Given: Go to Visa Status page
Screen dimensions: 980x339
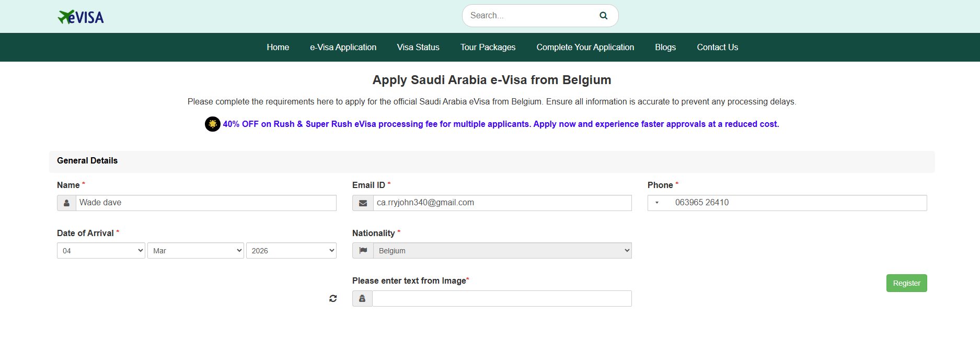Looking at the screenshot, I should 418,48.
